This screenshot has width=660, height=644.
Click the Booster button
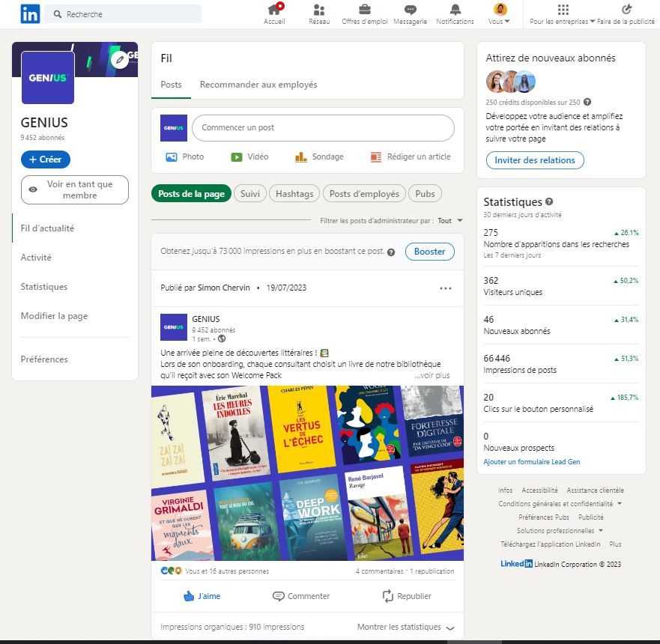coord(430,252)
